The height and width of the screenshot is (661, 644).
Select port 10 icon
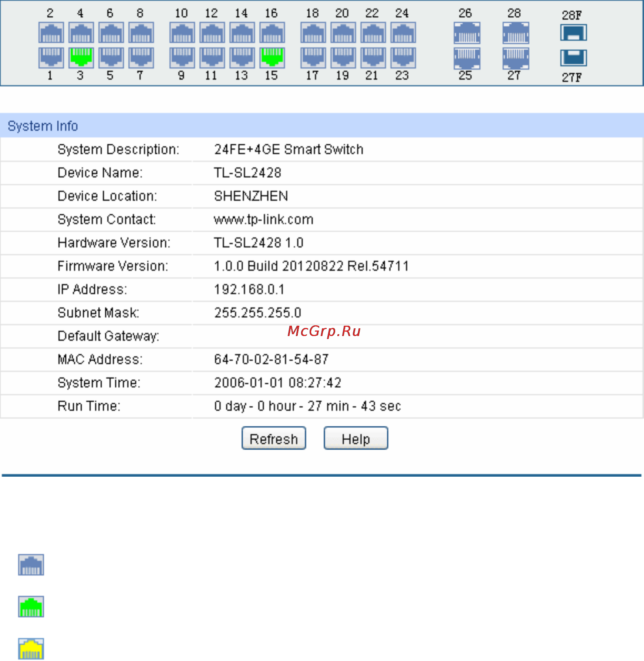[x=182, y=33]
